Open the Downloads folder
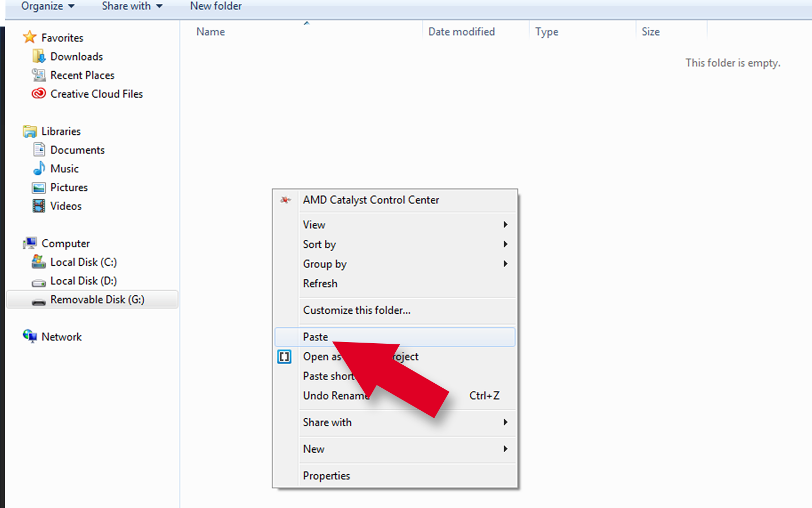This screenshot has width=812, height=508. (77, 56)
